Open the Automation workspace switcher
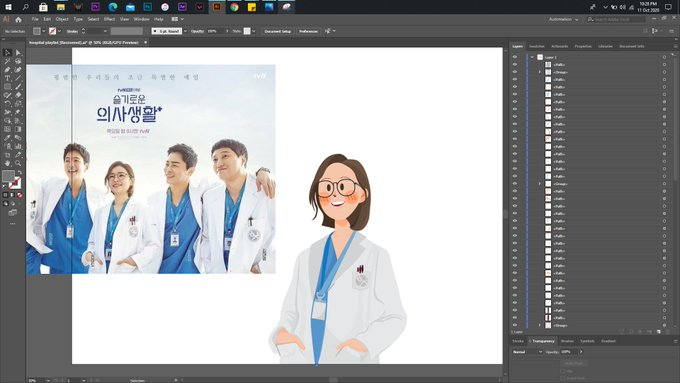Image resolution: width=680 pixels, height=383 pixels. pos(563,20)
